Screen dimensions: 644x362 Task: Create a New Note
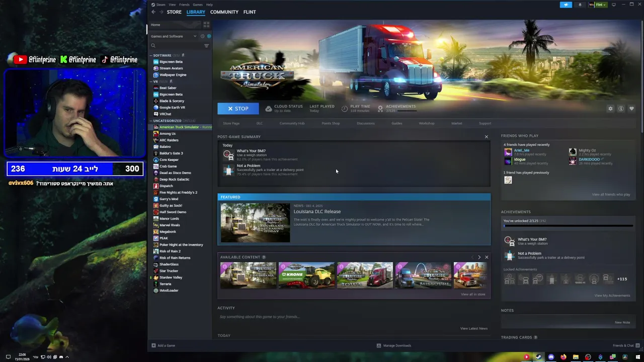coord(622,322)
